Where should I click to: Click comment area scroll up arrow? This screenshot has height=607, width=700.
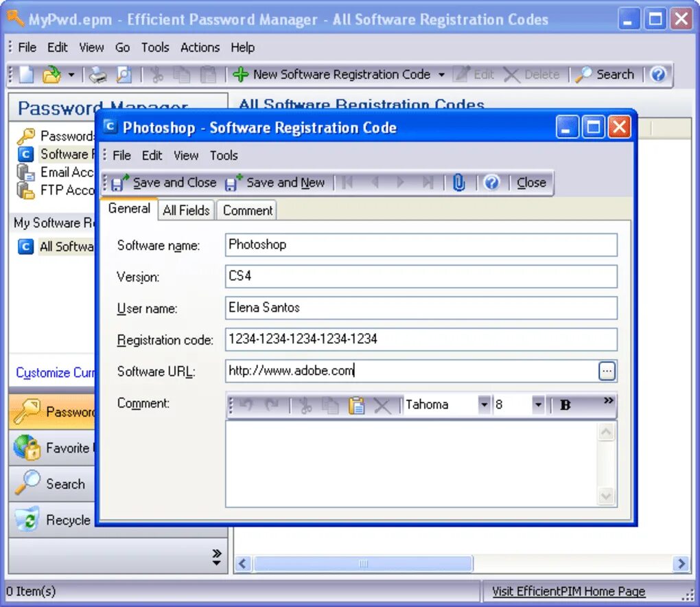tap(606, 432)
